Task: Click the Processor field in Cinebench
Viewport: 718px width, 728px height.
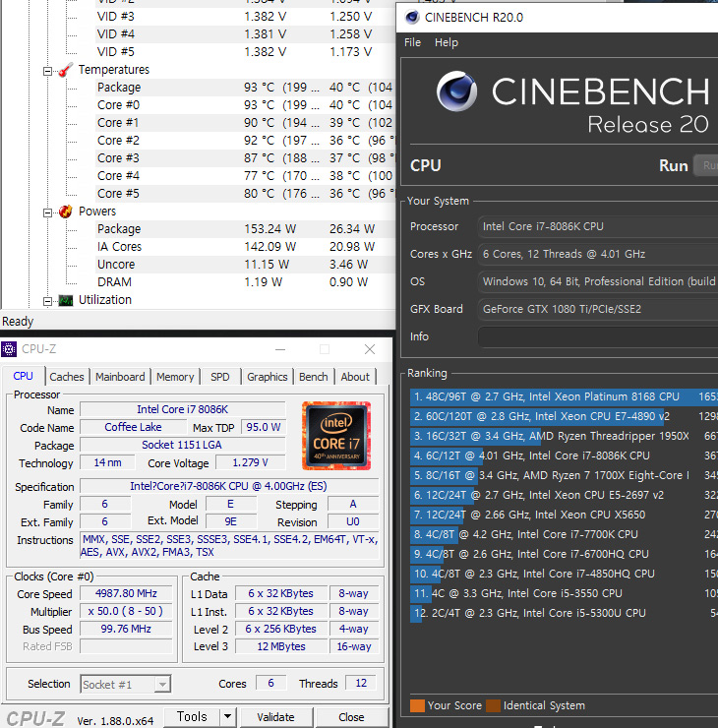Action: (x=598, y=226)
